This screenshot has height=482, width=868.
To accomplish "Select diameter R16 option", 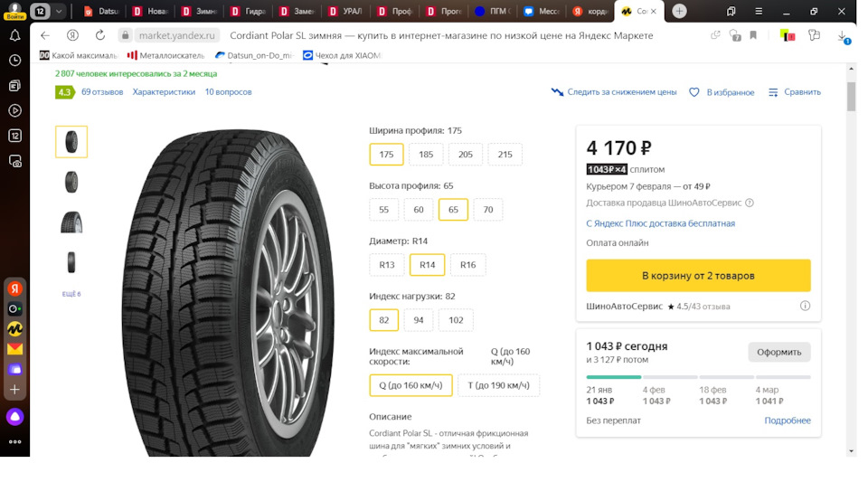I will pos(467,265).
